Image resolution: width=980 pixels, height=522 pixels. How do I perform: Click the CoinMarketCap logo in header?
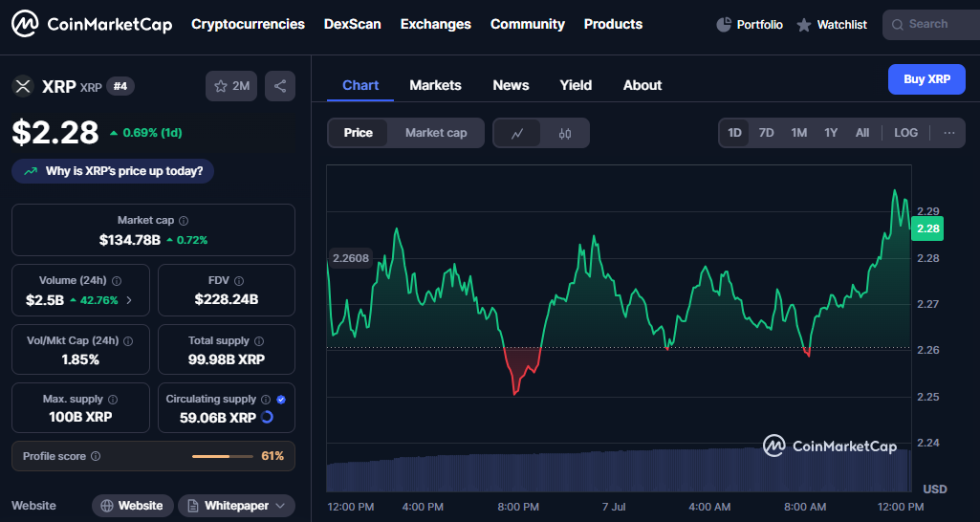tap(92, 25)
